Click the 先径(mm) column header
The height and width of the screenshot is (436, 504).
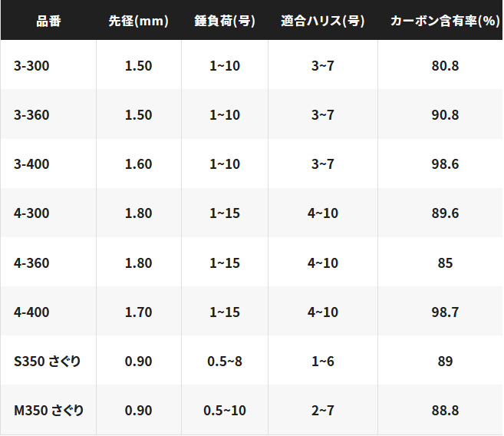pos(138,21)
